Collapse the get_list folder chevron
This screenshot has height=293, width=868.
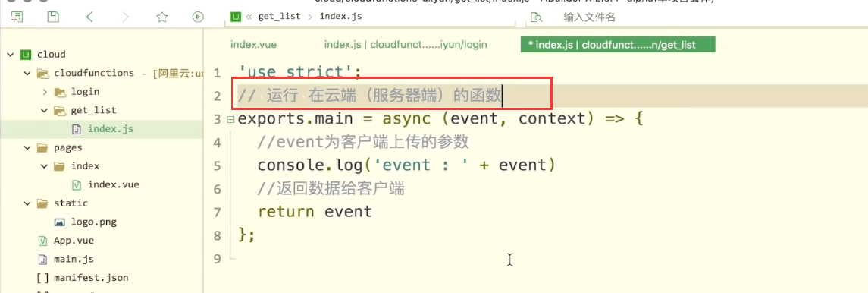pyautogui.click(x=44, y=110)
